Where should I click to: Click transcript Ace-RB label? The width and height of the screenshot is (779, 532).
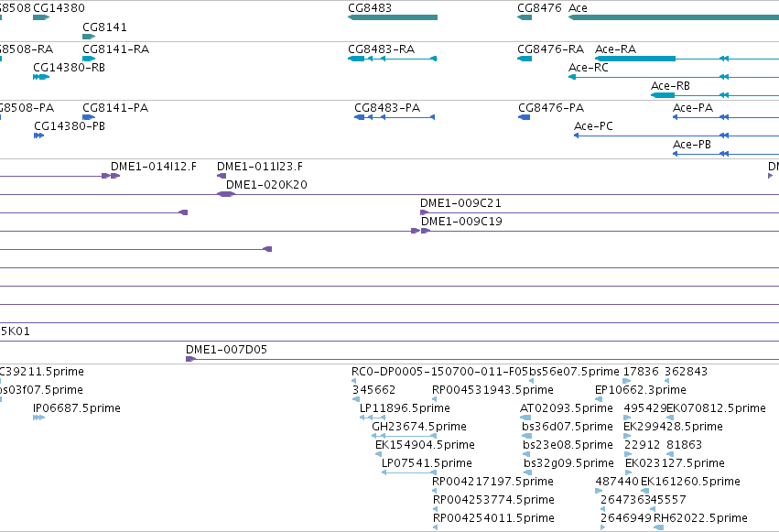click(670, 86)
